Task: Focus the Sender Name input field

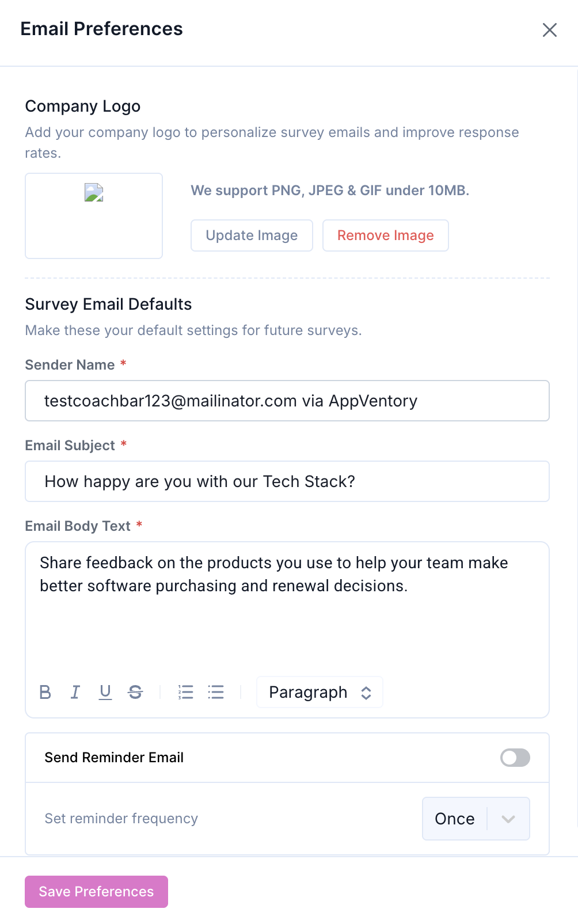Action: 287,401
